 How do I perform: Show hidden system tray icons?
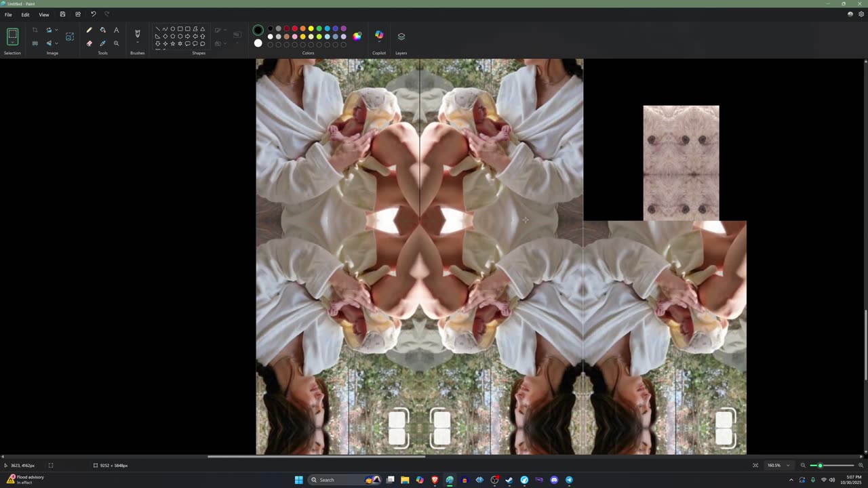click(x=791, y=480)
